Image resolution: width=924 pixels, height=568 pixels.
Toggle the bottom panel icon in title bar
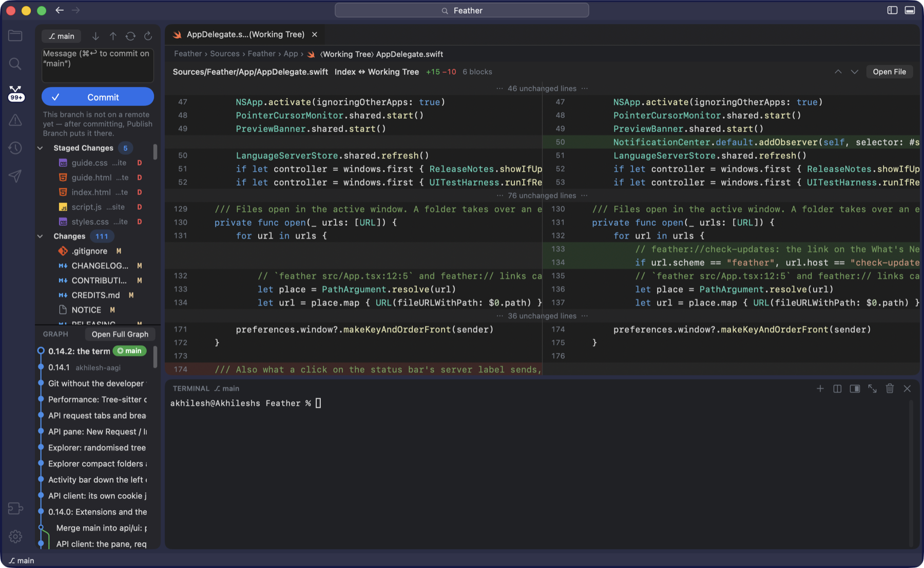coord(910,10)
